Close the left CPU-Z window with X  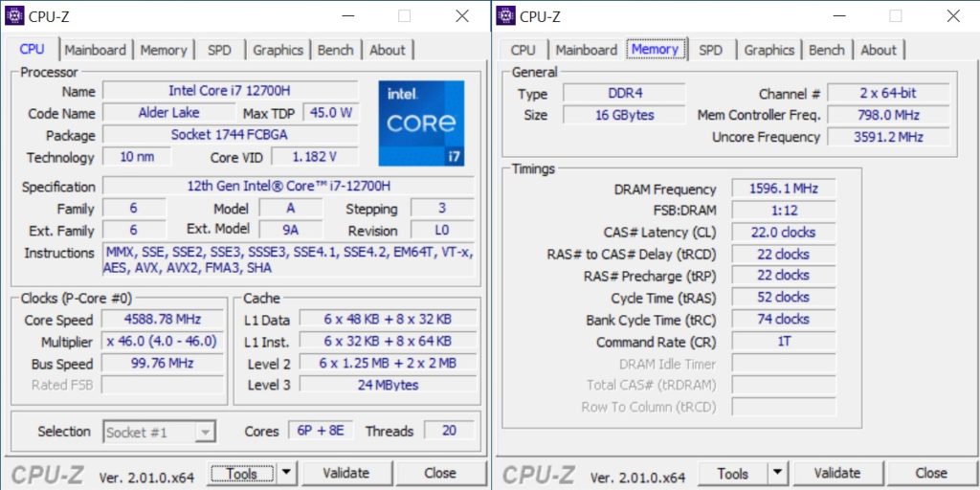click(x=462, y=16)
